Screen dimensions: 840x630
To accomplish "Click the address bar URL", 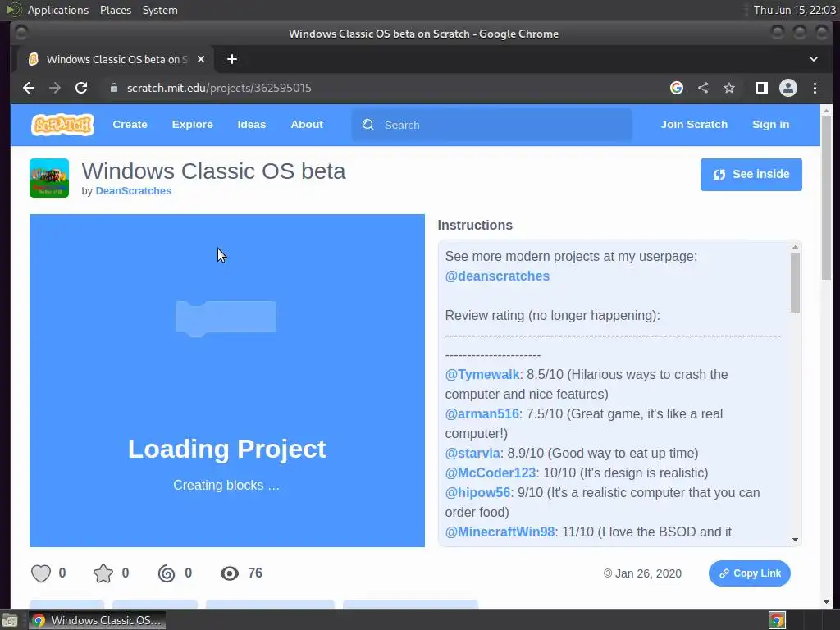I will tap(219, 88).
